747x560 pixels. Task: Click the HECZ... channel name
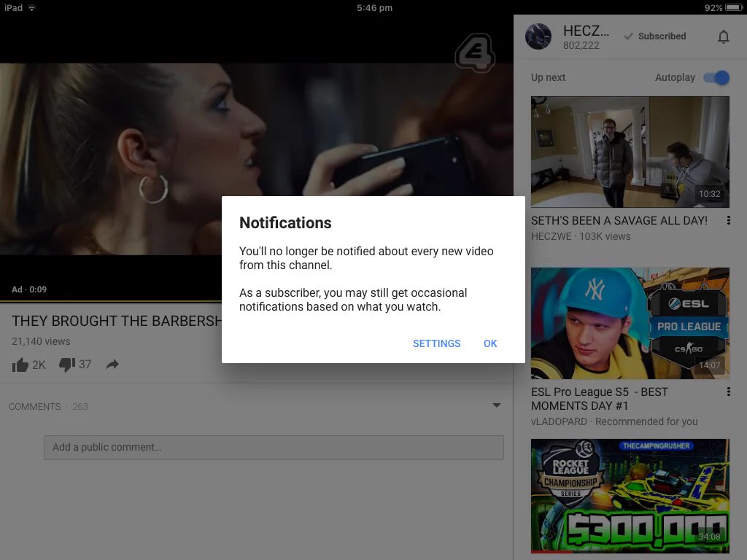pos(586,31)
